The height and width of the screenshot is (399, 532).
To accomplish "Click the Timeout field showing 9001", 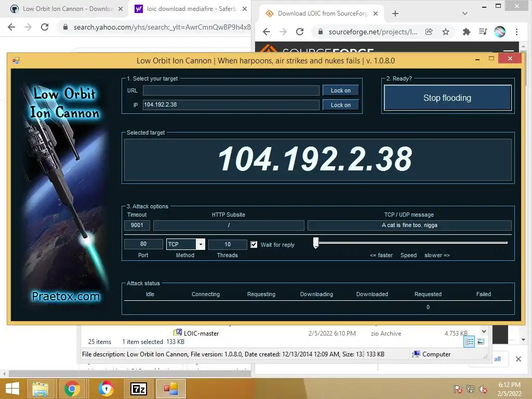I will pos(137,225).
